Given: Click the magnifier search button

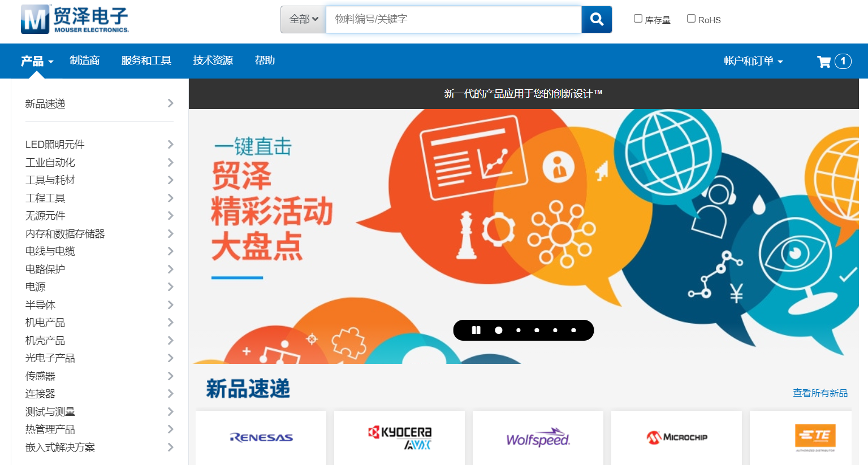Looking at the screenshot, I should (x=597, y=19).
